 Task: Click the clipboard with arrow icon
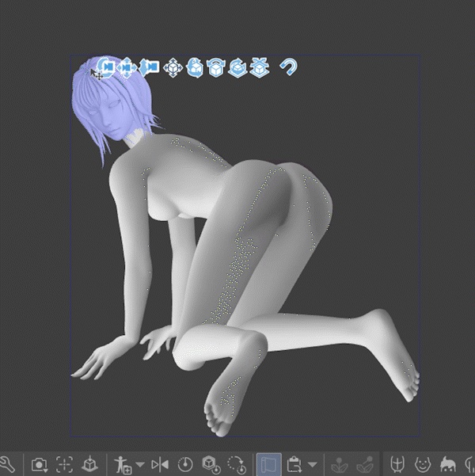click(294, 464)
